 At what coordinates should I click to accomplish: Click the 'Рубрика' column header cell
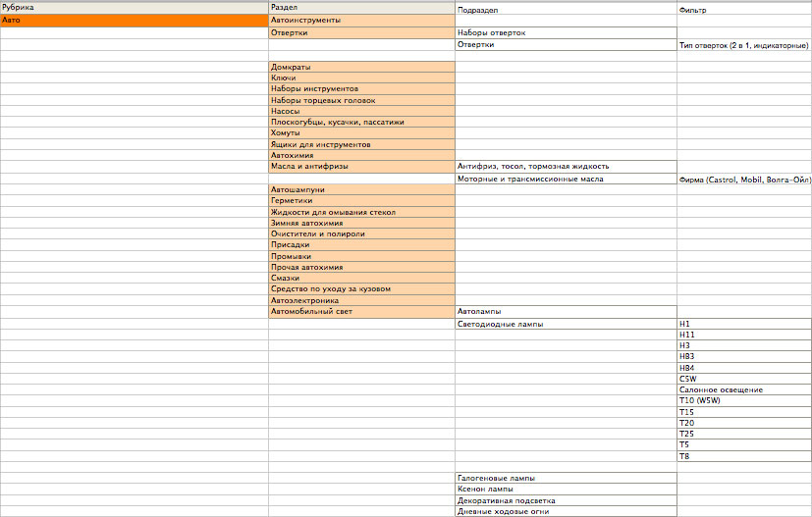click(x=134, y=8)
